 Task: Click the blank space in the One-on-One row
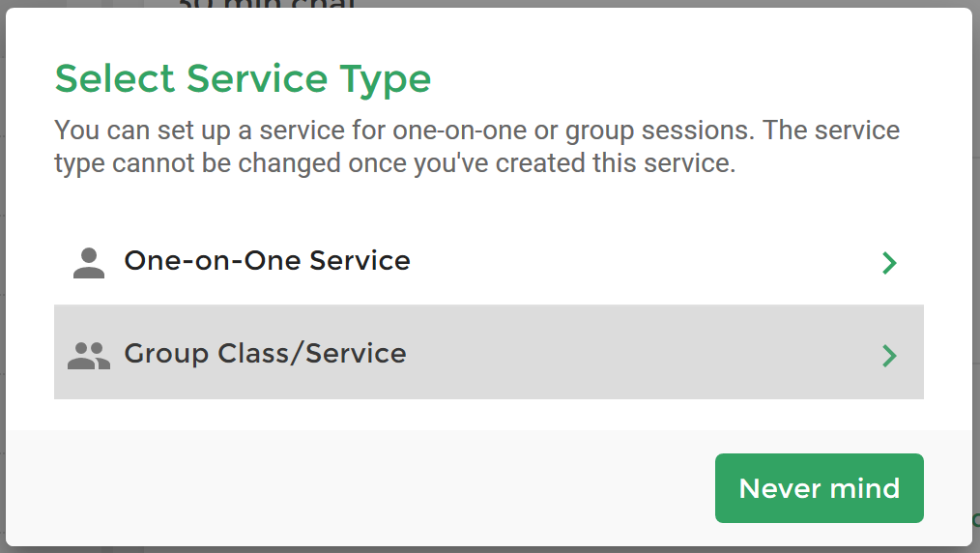(644, 261)
